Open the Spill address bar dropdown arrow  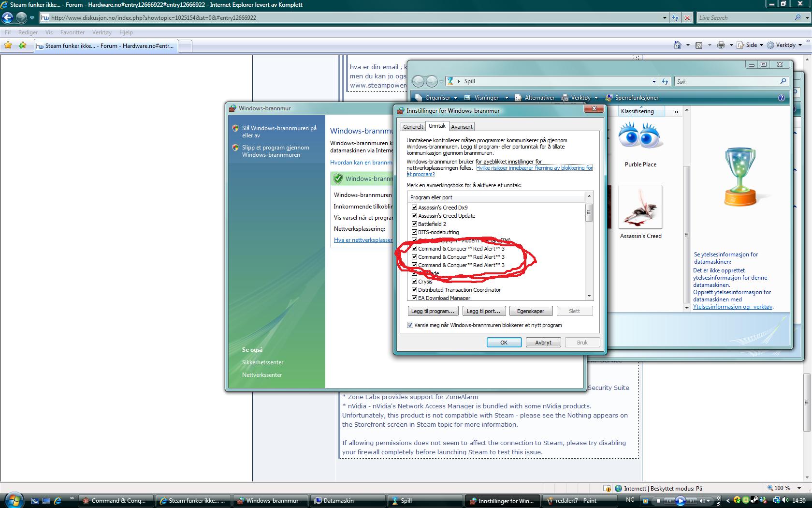(654, 81)
